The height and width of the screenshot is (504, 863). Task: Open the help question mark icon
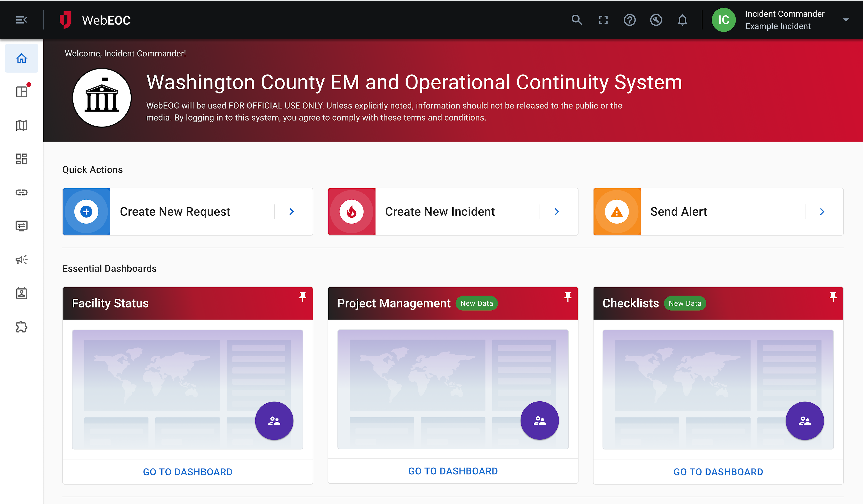pos(630,20)
